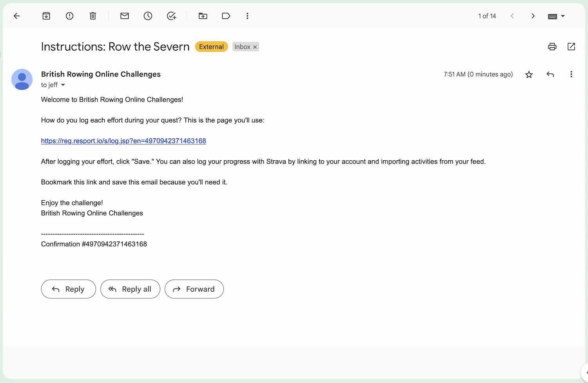Report this email as spam
The height and width of the screenshot is (383, 588).
pos(69,16)
